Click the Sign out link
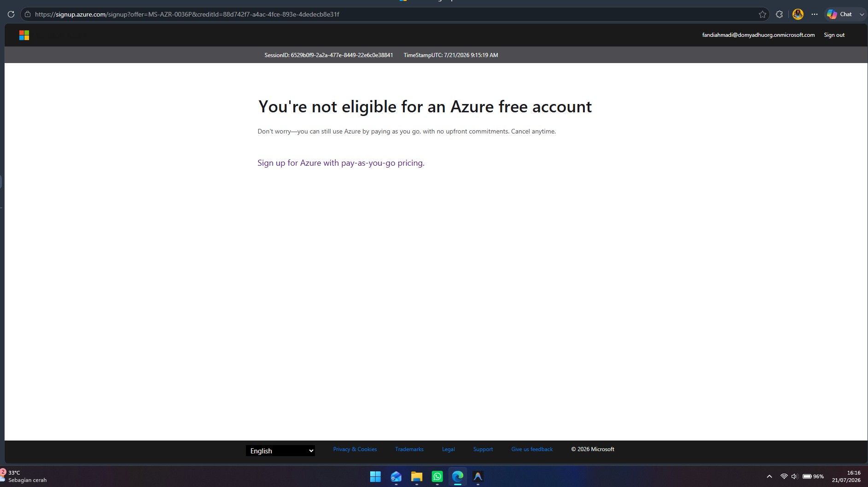Viewport: 868px width, 487px height. 834,35
